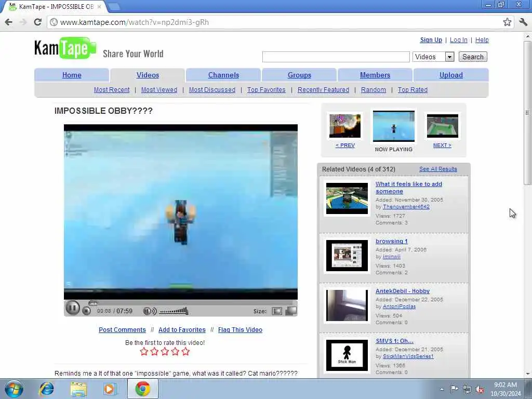Rate the video four stars
This screenshot has height=399, width=532.
click(175, 352)
